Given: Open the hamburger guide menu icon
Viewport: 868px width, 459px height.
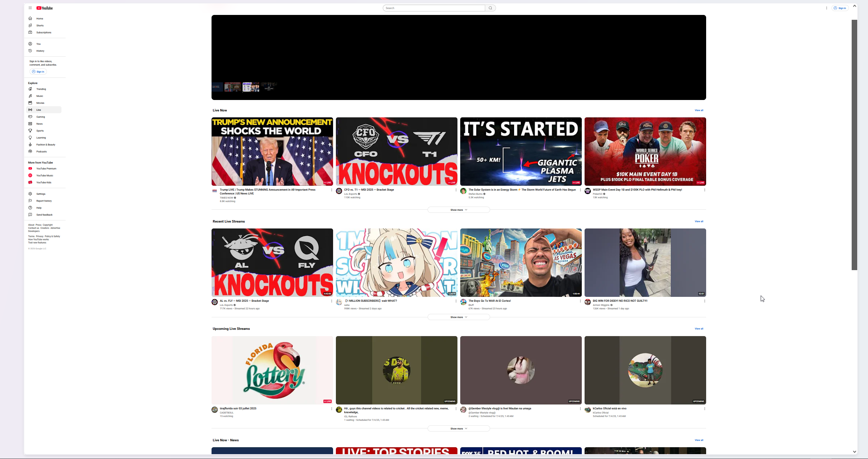Looking at the screenshot, I should pyautogui.click(x=30, y=8).
